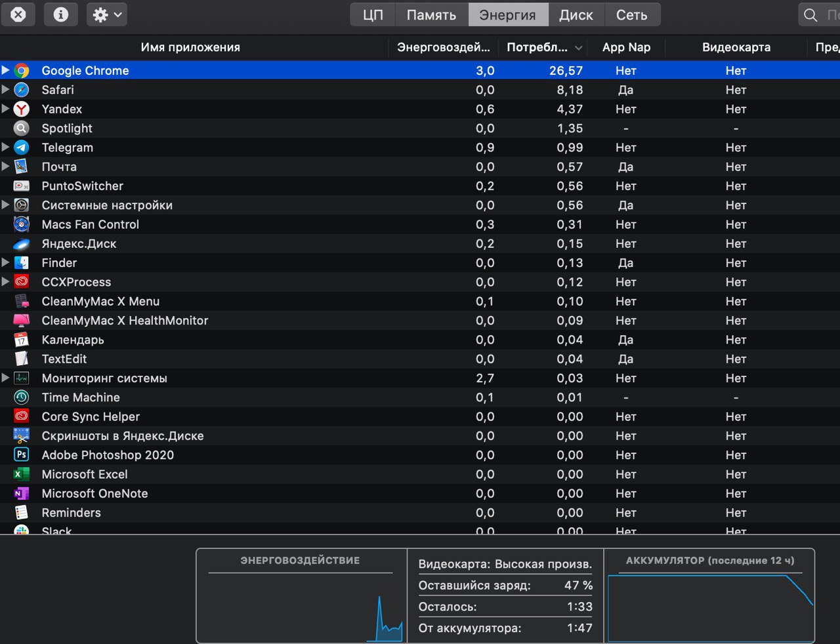Expand the Почта process row
The width and height of the screenshot is (840, 644).
click(5, 166)
